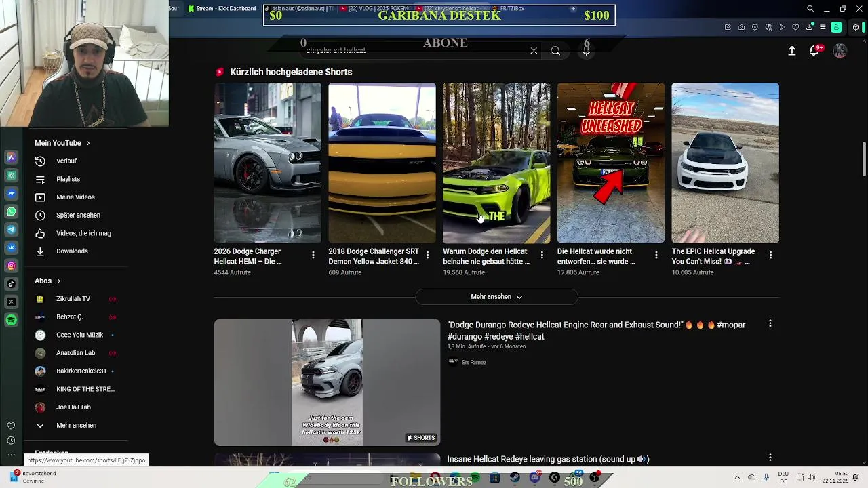
Task: Open DEU language indicator in taskbar
Action: (x=783, y=477)
